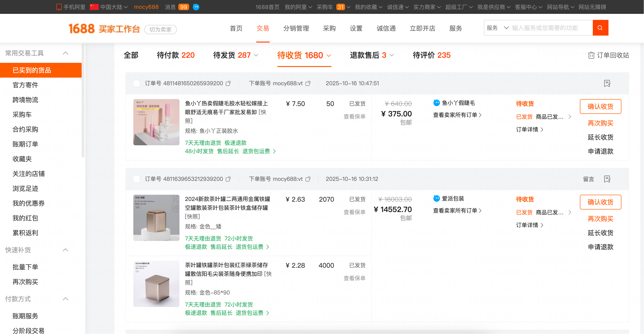Collapse the 常用交易工具 sidebar section
The image size is (644, 334).
click(x=66, y=53)
